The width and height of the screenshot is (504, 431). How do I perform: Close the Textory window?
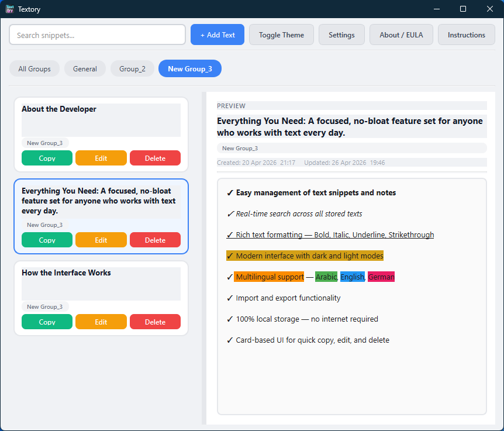[489, 9]
